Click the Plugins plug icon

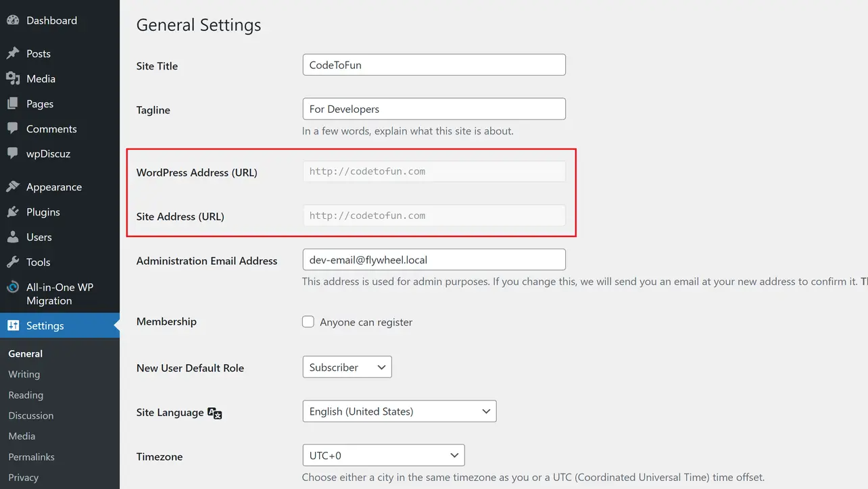tap(14, 211)
